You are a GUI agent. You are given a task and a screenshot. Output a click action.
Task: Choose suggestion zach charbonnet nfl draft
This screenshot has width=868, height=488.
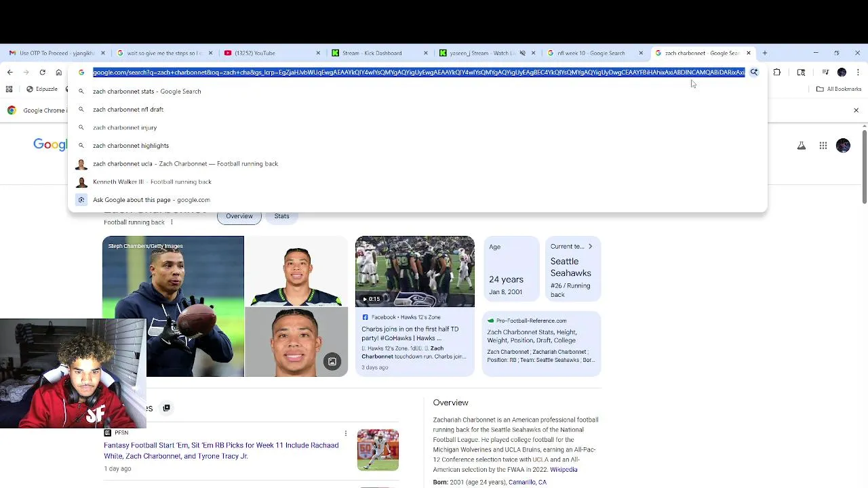coord(418,109)
